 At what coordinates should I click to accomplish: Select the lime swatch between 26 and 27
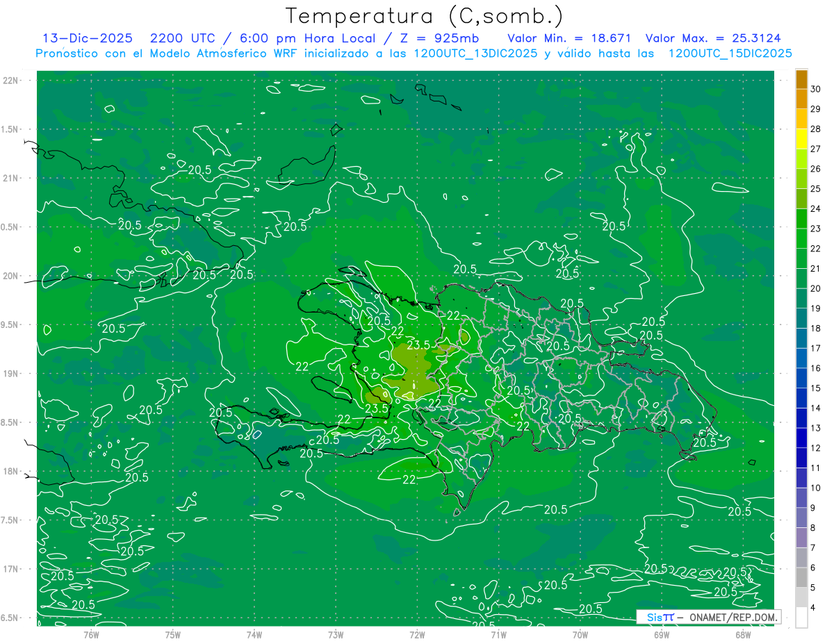tap(801, 158)
